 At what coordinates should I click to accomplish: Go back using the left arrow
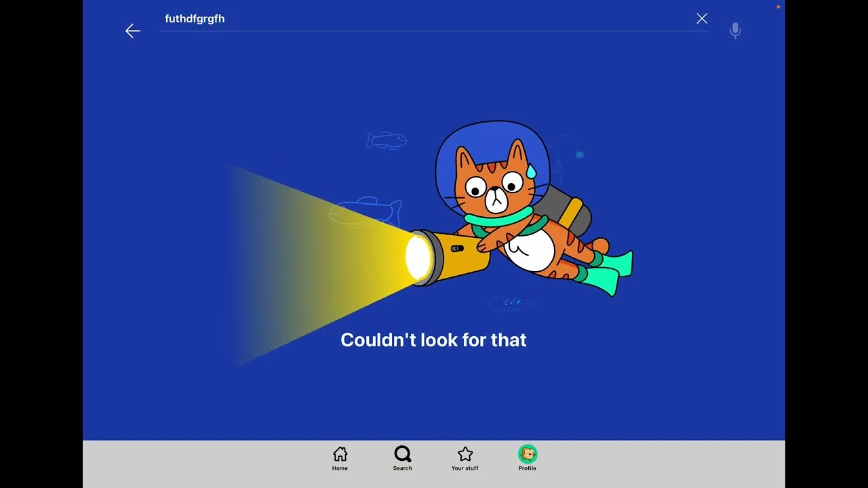click(x=132, y=30)
